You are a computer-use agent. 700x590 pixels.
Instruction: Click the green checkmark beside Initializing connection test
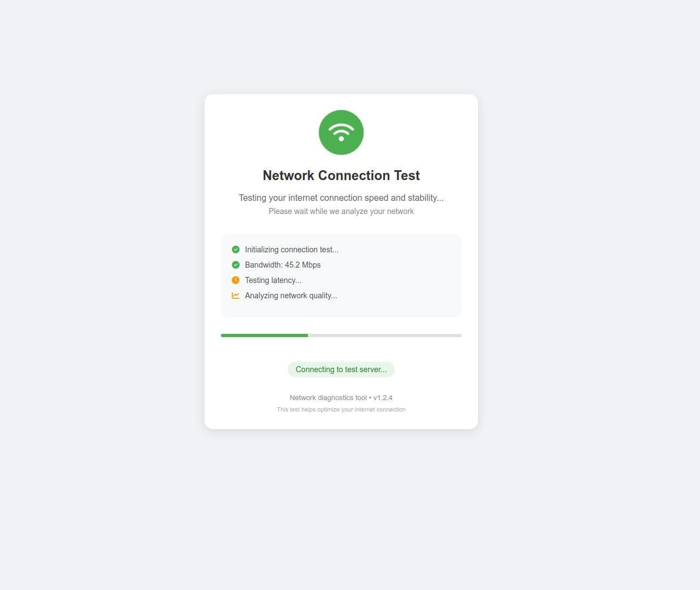click(x=236, y=250)
